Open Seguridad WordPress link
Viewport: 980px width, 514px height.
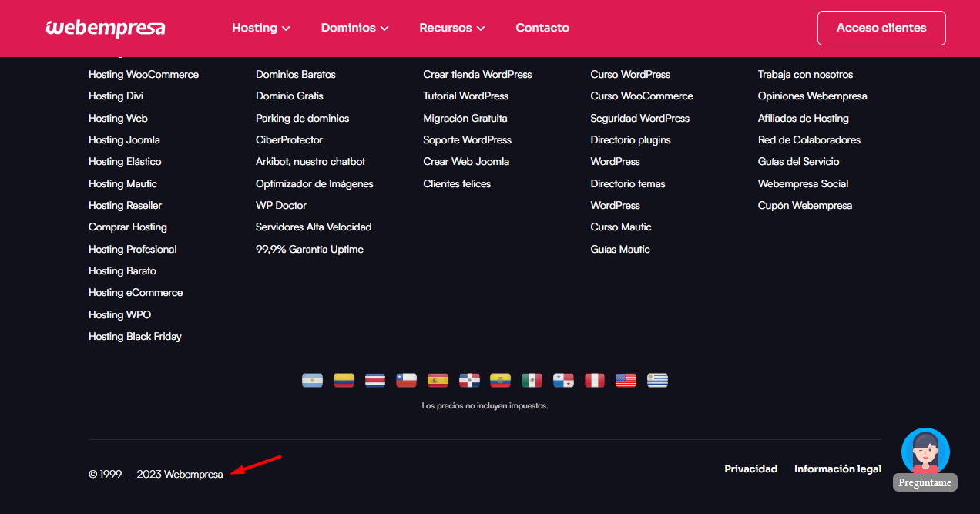click(640, 118)
